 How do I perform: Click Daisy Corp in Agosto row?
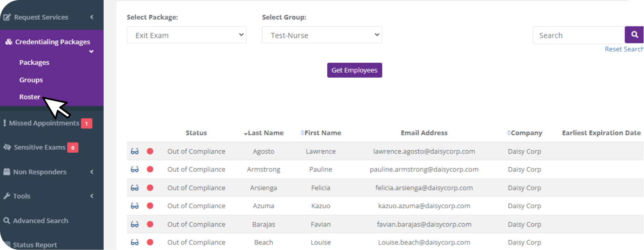pyautogui.click(x=525, y=151)
